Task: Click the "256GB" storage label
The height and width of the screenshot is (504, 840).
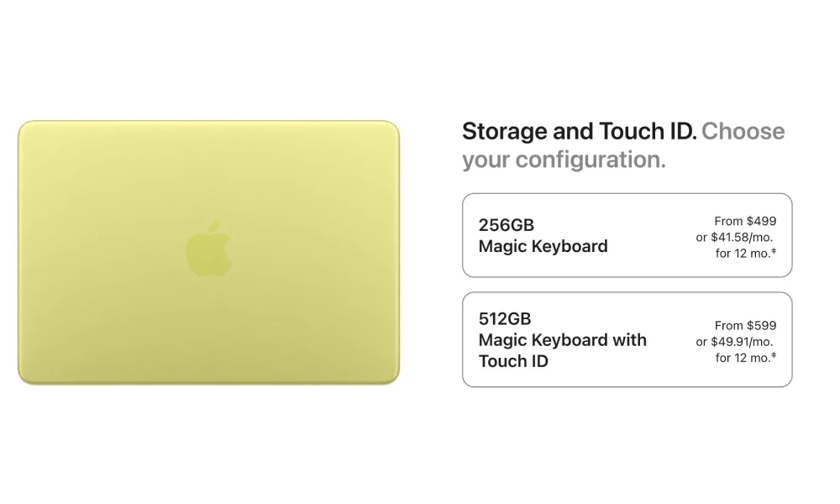Action: click(506, 225)
